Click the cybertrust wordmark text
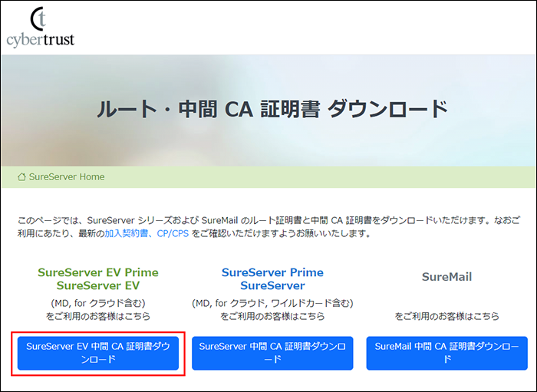The width and height of the screenshot is (537, 392). tap(40, 39)
